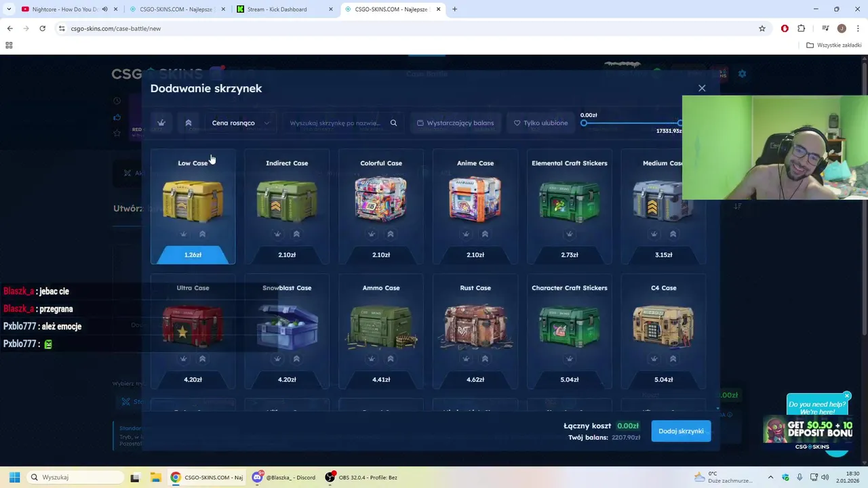
Task: Click the 4.41zł price on Ammo Case
Action: 381,380
